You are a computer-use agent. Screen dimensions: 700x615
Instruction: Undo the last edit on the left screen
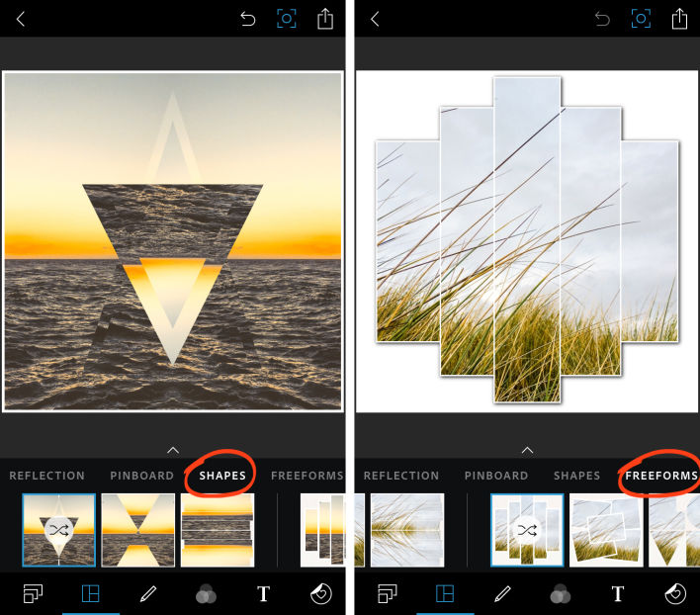pos(248,19)
